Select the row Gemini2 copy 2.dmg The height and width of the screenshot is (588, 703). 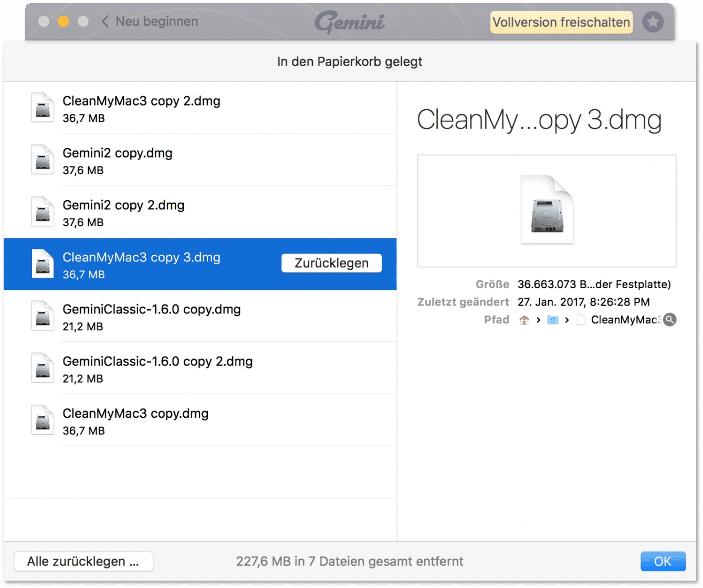pos(200,212)
